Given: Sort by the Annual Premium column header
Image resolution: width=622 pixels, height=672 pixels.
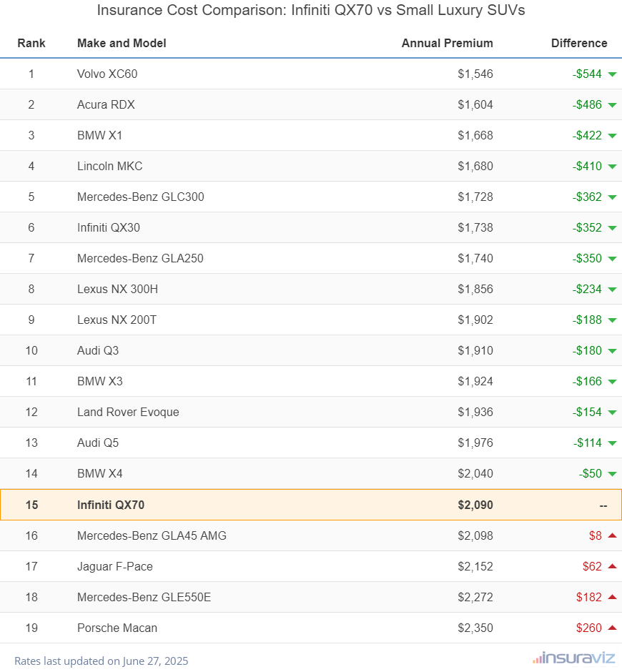Looking at the screenshot, I should pyautogui.click(x=447, y=44).
